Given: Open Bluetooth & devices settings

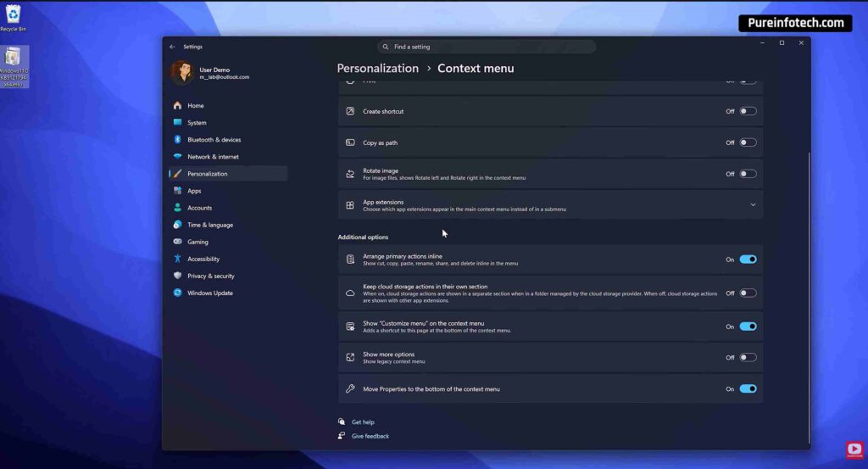Looking at the screenshot, I should pos(228,140).
